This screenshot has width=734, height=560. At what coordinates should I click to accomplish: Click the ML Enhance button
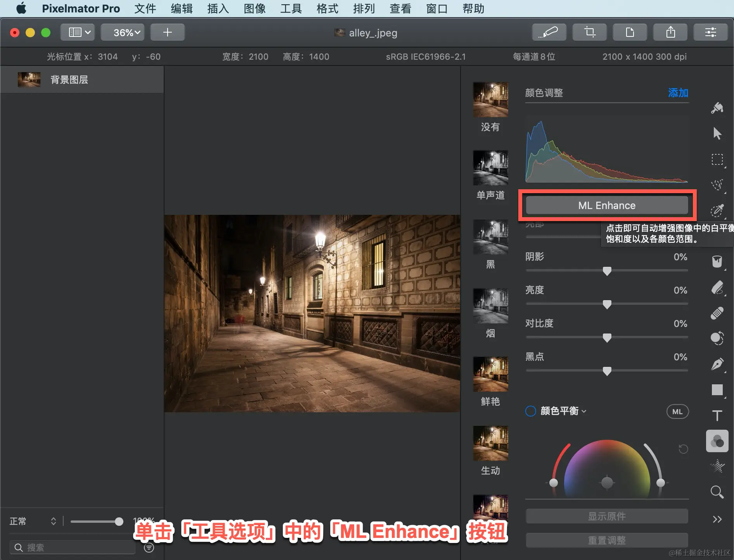[x=607, y=206]
